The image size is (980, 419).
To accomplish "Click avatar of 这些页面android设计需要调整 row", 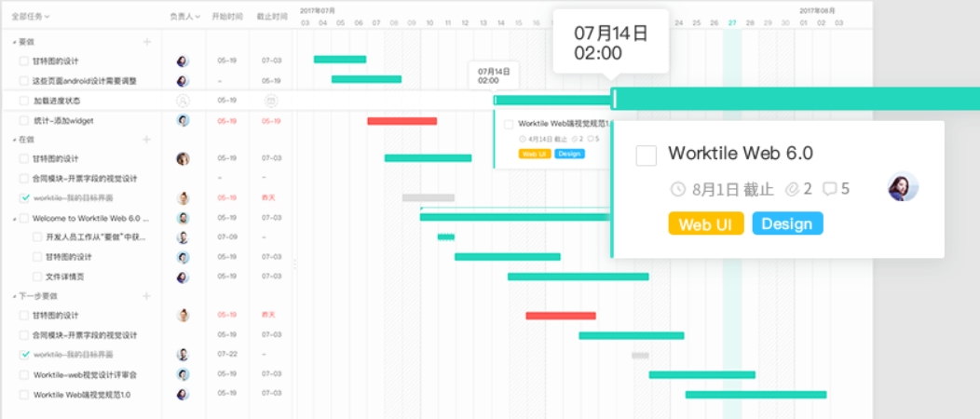I will coord(183,81).
